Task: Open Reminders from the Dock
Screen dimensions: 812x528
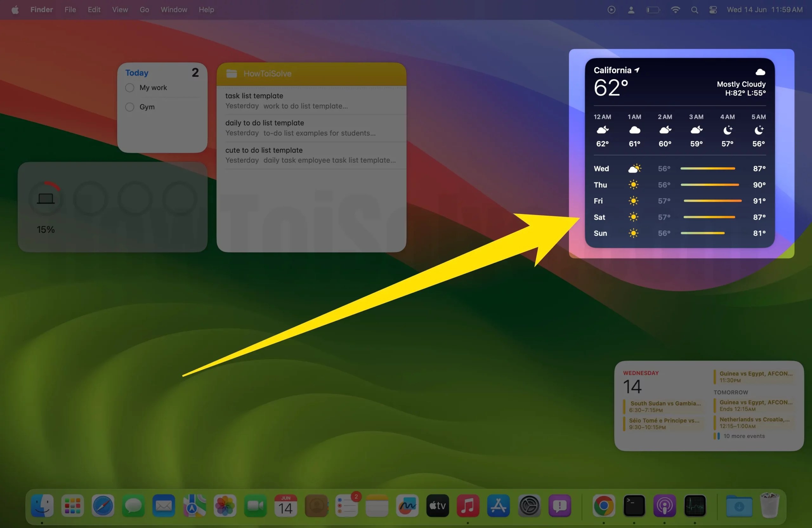Action: click(347, 506)
